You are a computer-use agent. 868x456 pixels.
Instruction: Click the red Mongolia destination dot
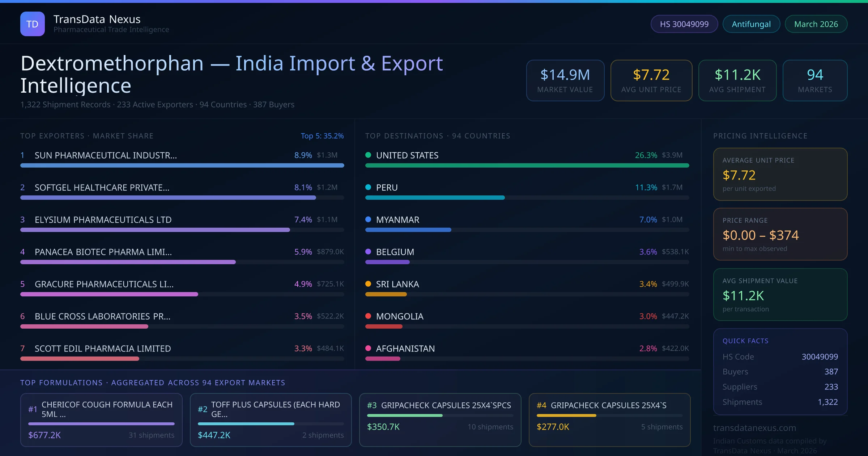point(368,316)
